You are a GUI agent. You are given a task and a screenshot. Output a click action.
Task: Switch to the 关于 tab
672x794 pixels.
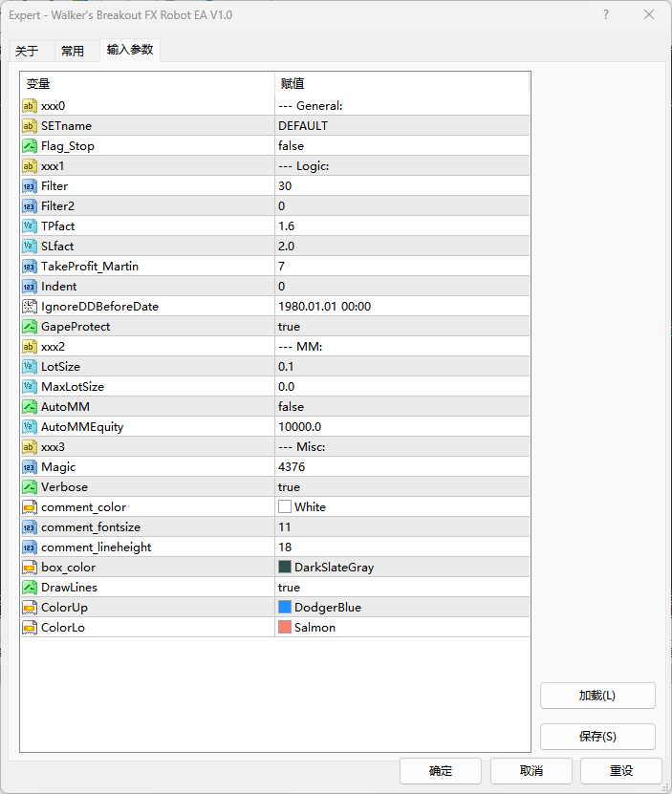click(x=27, y=51)
